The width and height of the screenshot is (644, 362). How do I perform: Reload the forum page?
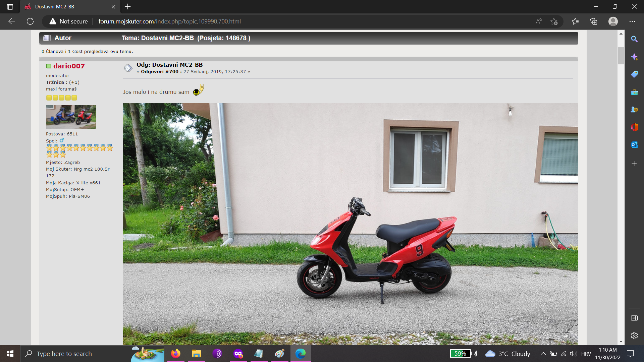click(30, 21)
